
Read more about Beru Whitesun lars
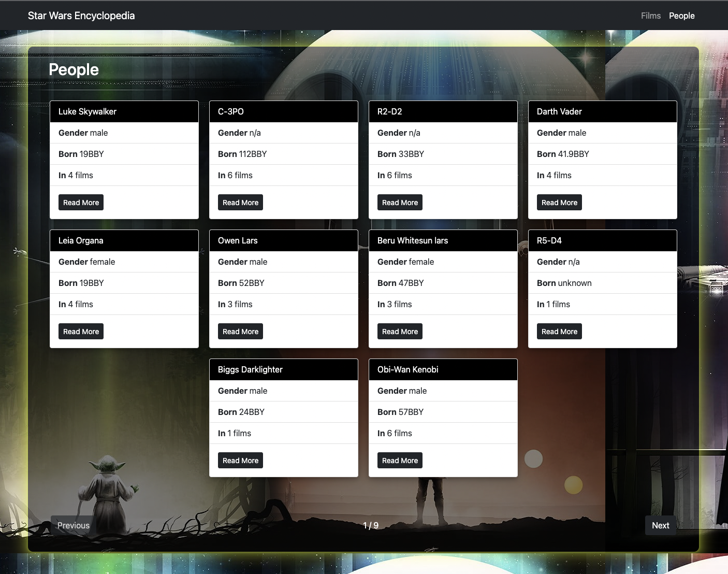400,332
